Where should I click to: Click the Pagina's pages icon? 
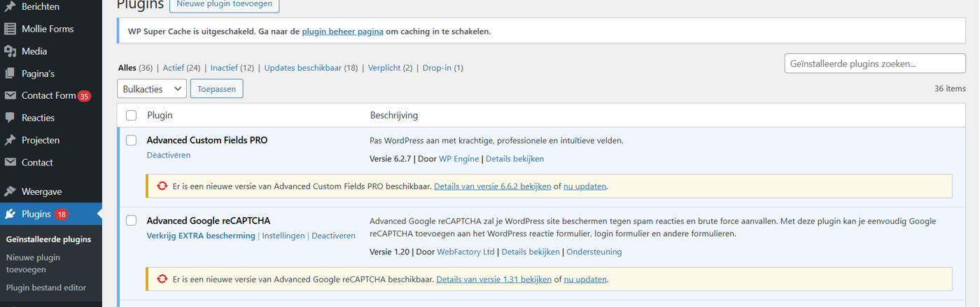10,74
